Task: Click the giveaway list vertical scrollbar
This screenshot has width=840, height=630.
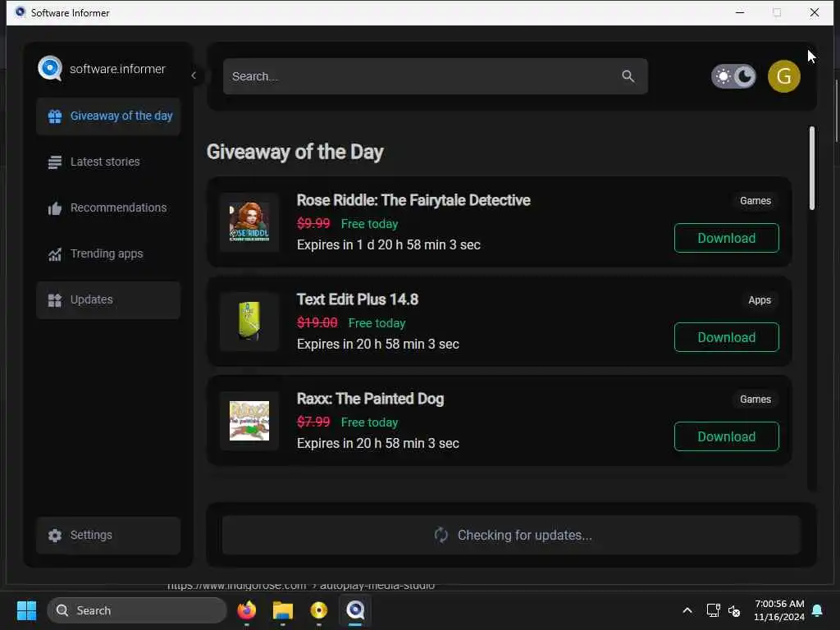Action: click(x=812, y=168)
